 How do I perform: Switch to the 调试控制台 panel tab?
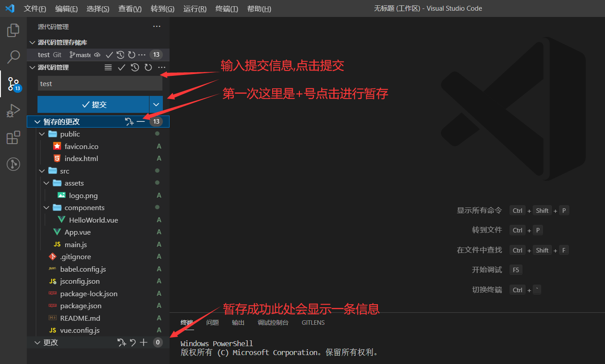(x=273, y=323)
